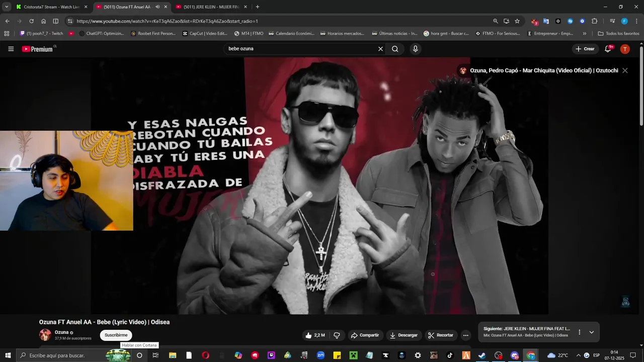This screenshot has height=362, width=644.
Task: Expand the Mix playlist panel chevron
Action: [592, 332]
